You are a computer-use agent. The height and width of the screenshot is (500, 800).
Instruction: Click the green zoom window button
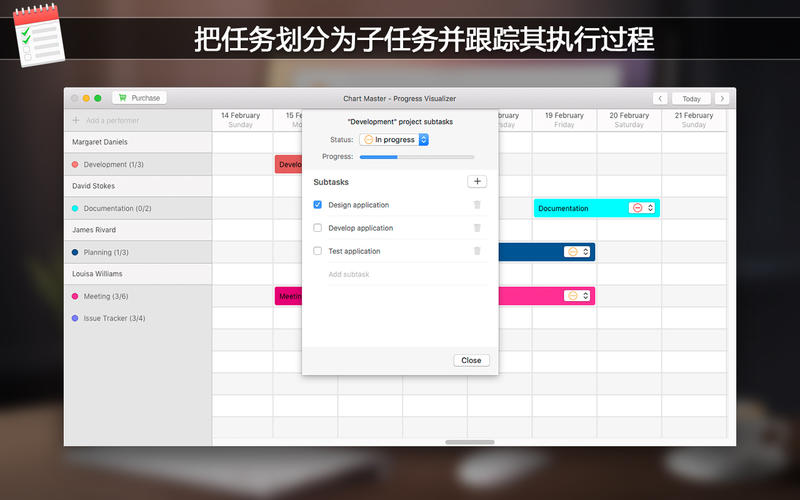(x=97, y=98)
